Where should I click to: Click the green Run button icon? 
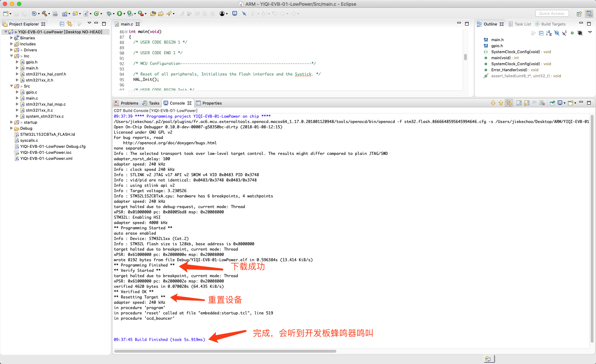(120, 13)
